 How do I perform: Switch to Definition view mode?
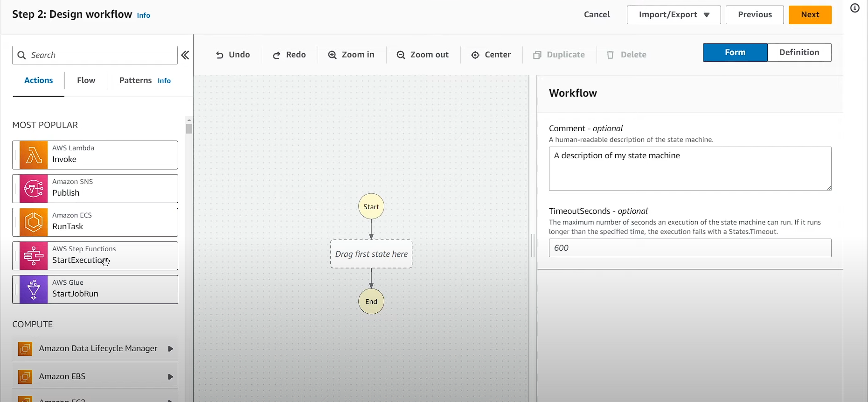pyautogui.click(x=799, y=52)
